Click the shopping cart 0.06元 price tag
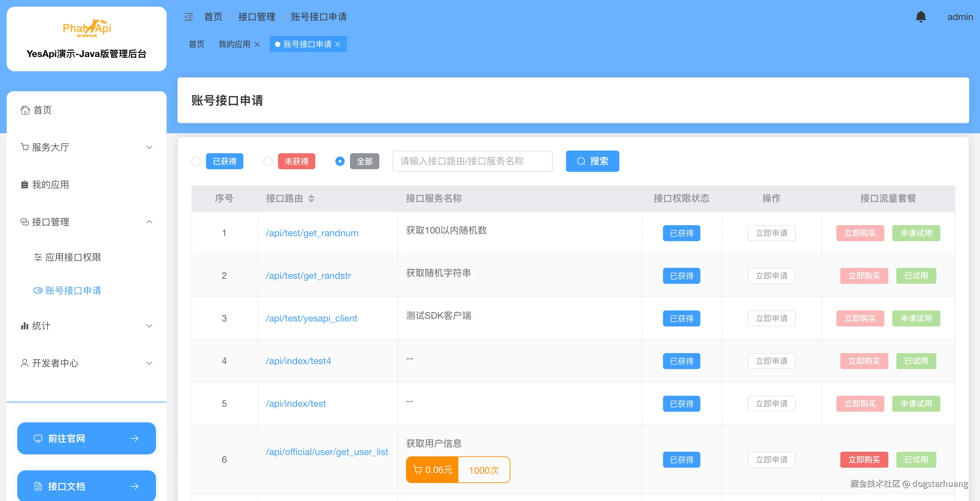The image size is (980, 501). 433,470
